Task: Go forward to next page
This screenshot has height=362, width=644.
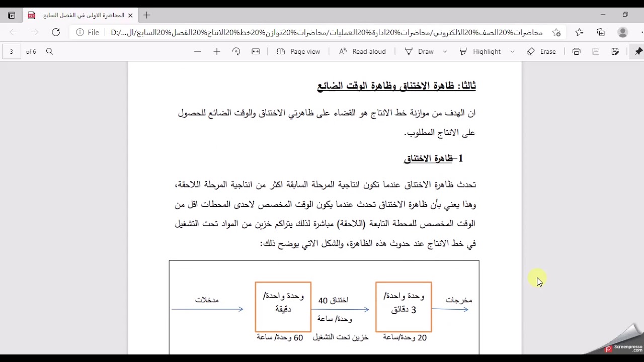Action: pyautogui.click(x=35, y=32)
